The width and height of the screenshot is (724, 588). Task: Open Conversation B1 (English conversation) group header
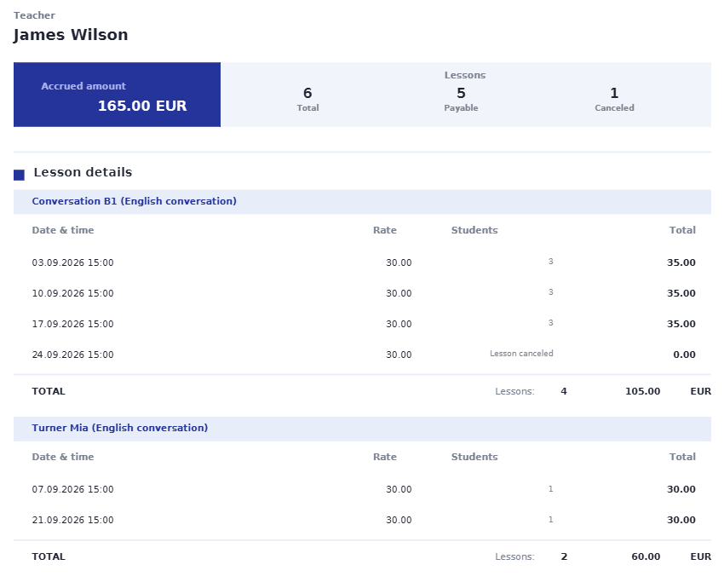tap(362, 201)
